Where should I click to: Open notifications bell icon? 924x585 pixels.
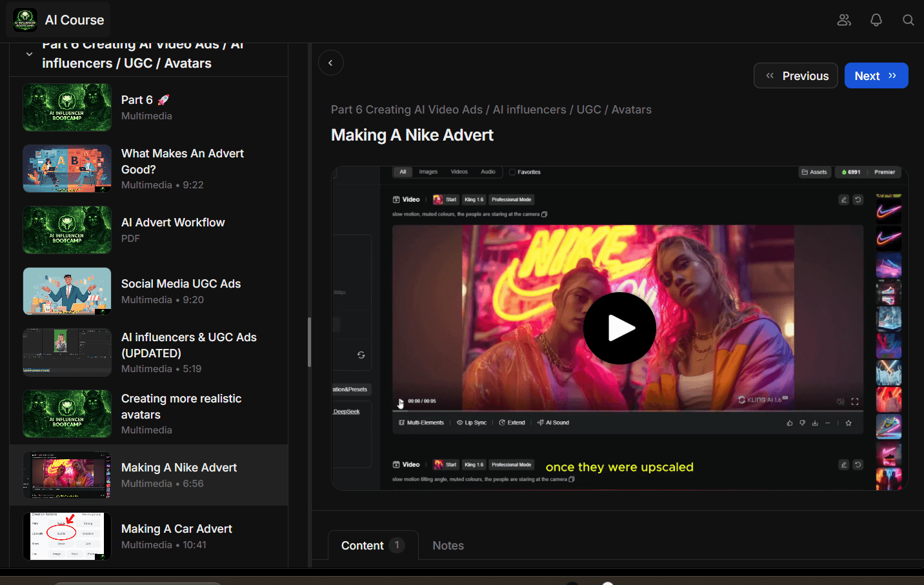[876, 20]
